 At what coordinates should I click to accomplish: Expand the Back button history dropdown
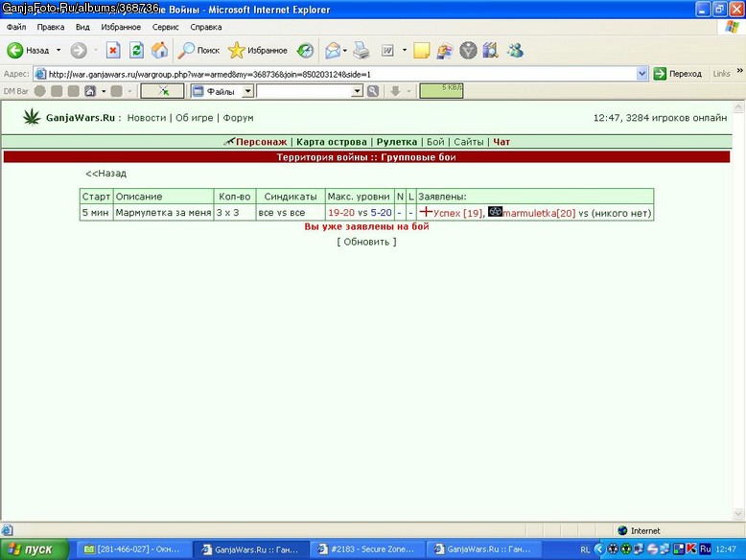click(x=58, y=50)
